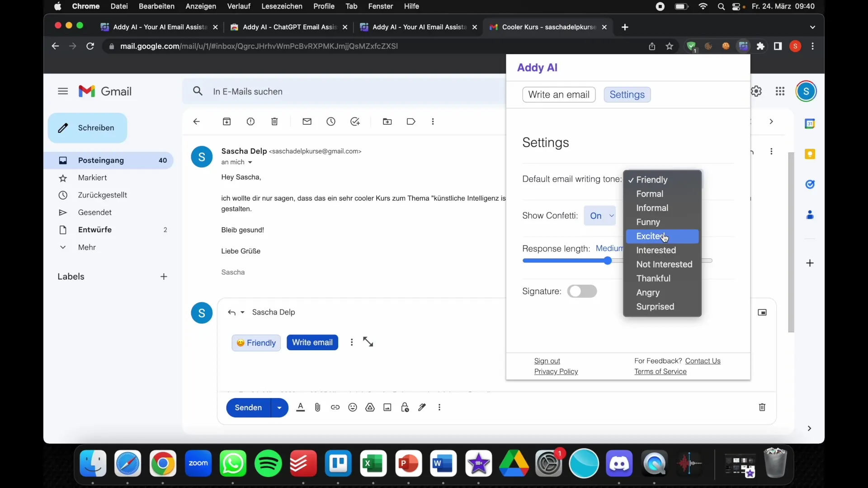Select Informal tone option

[662, 208]
